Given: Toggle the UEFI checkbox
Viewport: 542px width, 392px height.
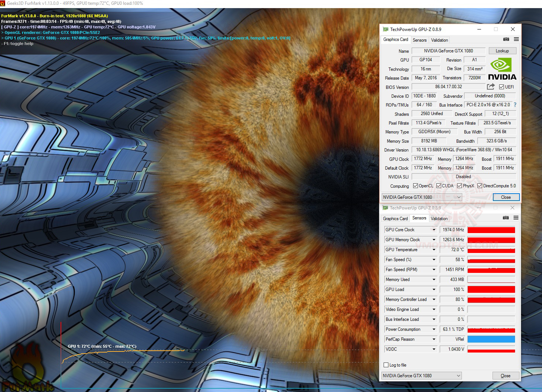Looking at the screenshot, I should point(501,87).
